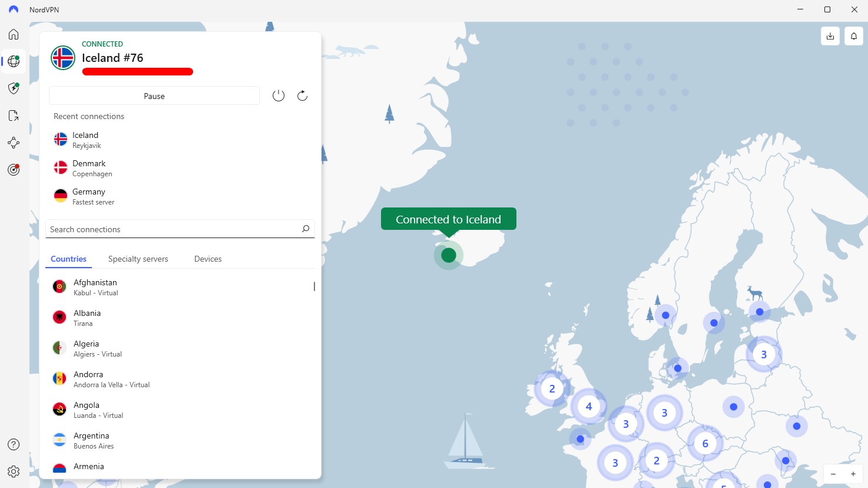Screen dimensions: 868x488
Task: Zoom out the map with minus button
Action: pyautogui.click(x=833, y=474)
